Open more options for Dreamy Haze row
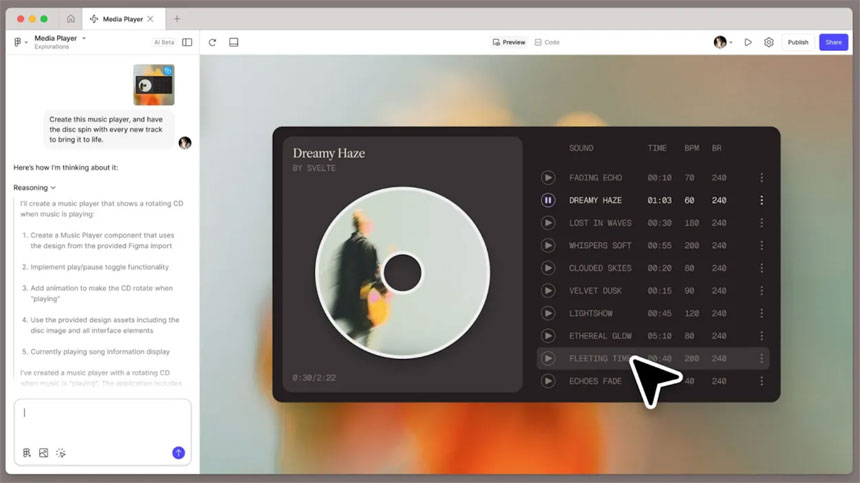The image size is (860, 483). 761,200
